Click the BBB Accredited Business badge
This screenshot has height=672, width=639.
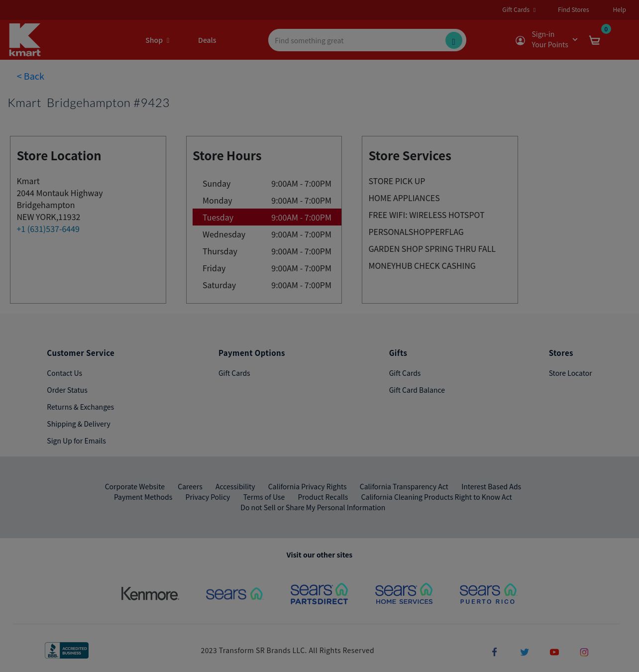(x=67, y=650)
